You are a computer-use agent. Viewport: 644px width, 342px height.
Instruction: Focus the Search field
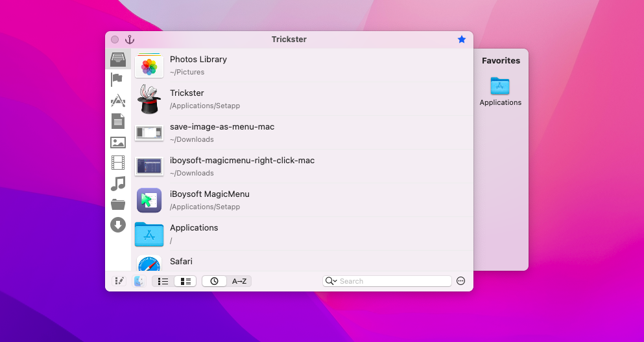coord(387,281)
